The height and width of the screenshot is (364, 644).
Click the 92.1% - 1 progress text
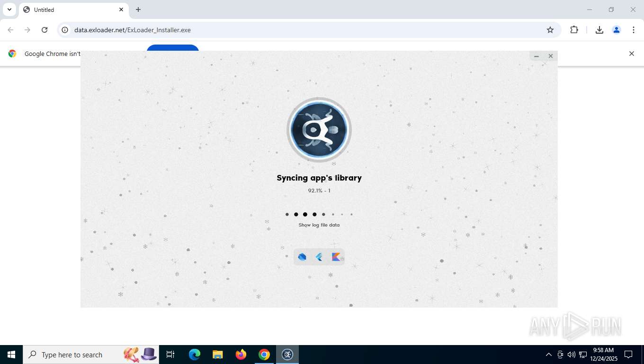tap(319, 191)
